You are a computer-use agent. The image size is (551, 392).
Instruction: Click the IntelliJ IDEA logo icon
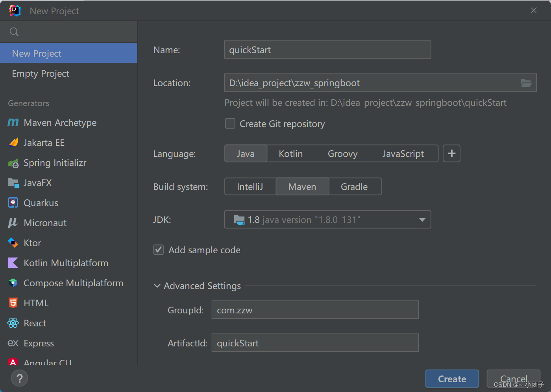pos(15,11)
